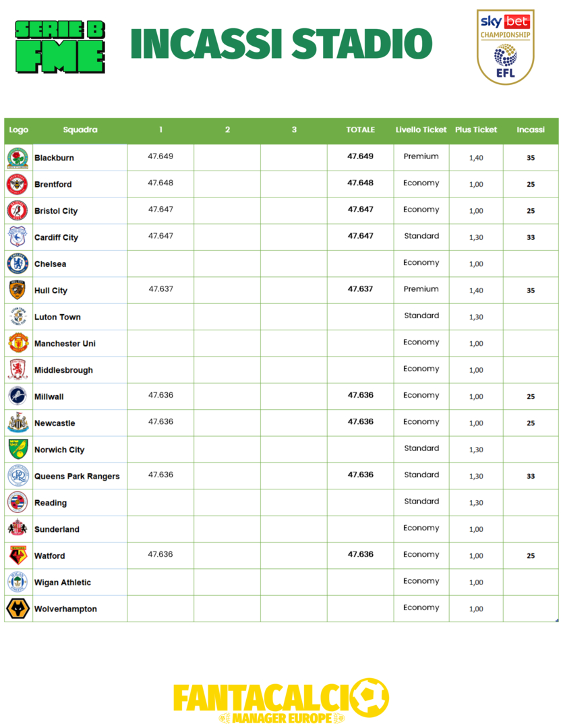The width and height of the screenshot is (563, 728).
Task: Select Blackburn's Premium ticket level cell
Action: click(x=421, y=156)
